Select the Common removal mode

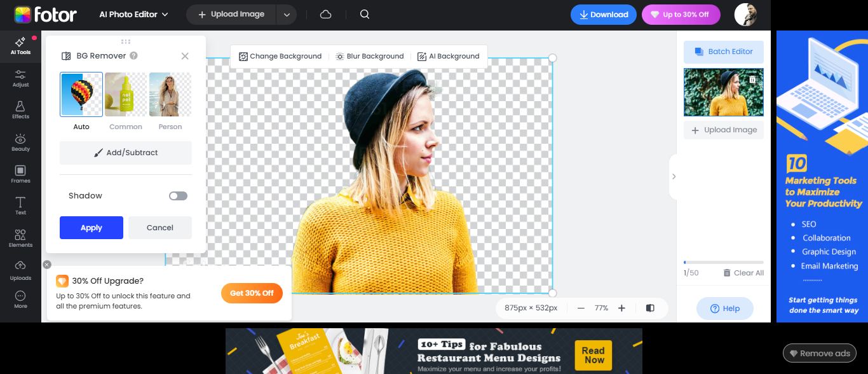click(126, 101)
